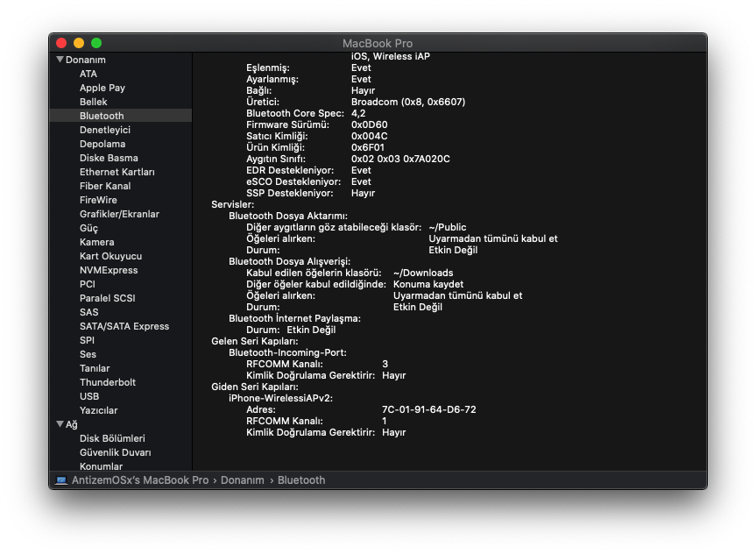
Task: Click AntizemOSx's MacBook Pro in path bar
Action: 140,480
